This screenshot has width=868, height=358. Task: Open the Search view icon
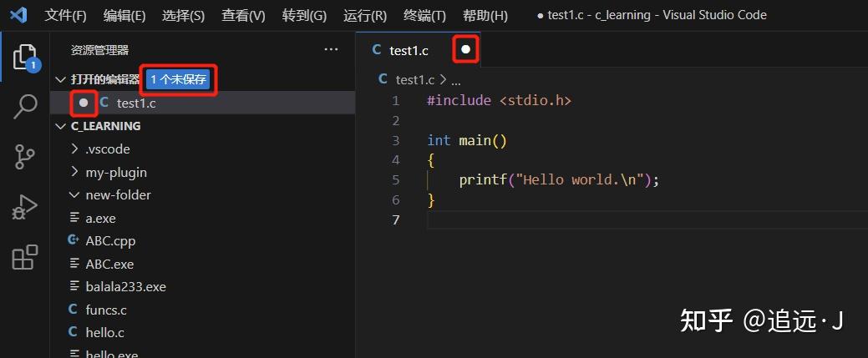pyautogui.click(x=25, y=106)
